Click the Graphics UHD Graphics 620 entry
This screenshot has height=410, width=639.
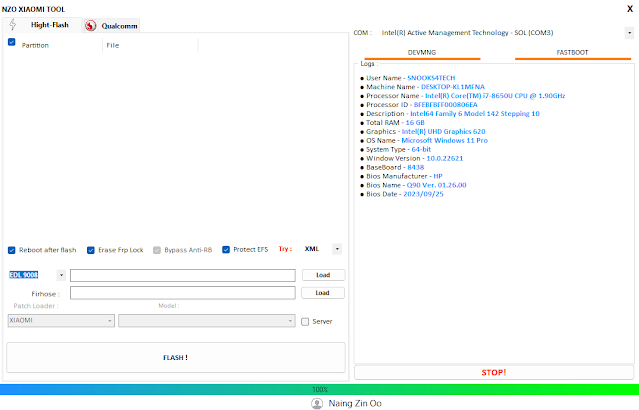pyautogui.click(x=423, y=132)
